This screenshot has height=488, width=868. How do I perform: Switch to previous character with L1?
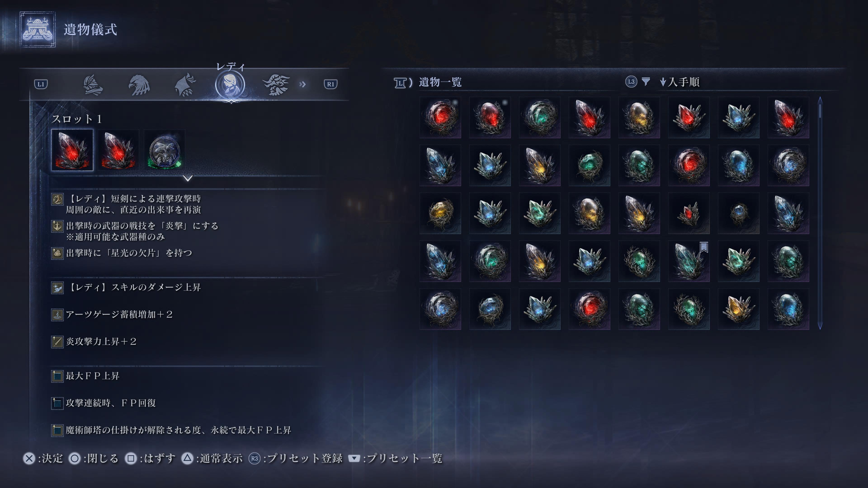pyautogui.click(x=41, y=84)
